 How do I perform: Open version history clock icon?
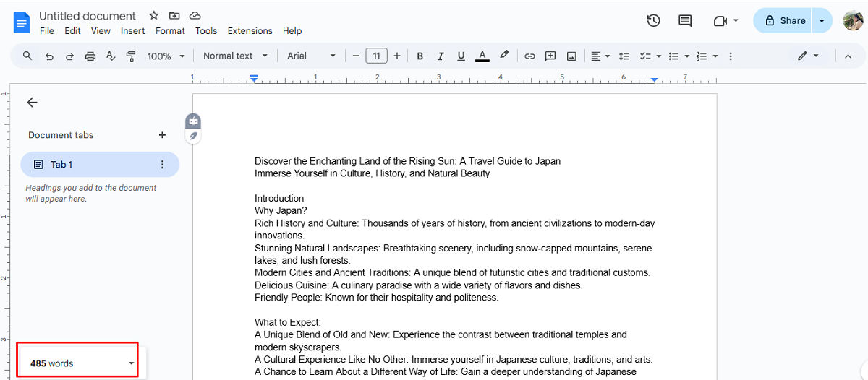pyautogui.click(x=653, y=21)
